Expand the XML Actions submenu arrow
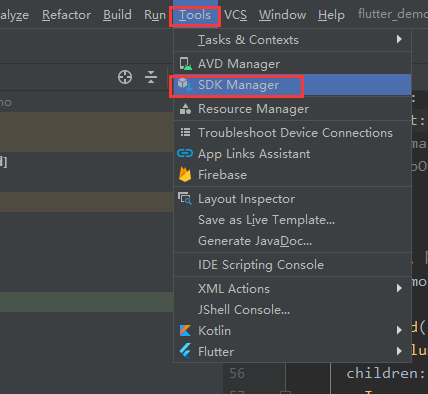Viewport: 428px width, 394px height. pos(399,288)
